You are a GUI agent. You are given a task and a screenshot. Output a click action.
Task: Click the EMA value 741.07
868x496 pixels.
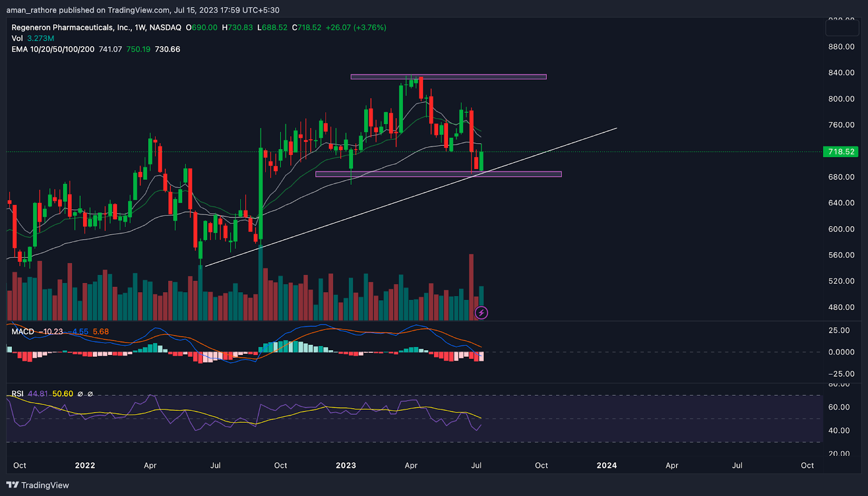(x=110, y=49)
